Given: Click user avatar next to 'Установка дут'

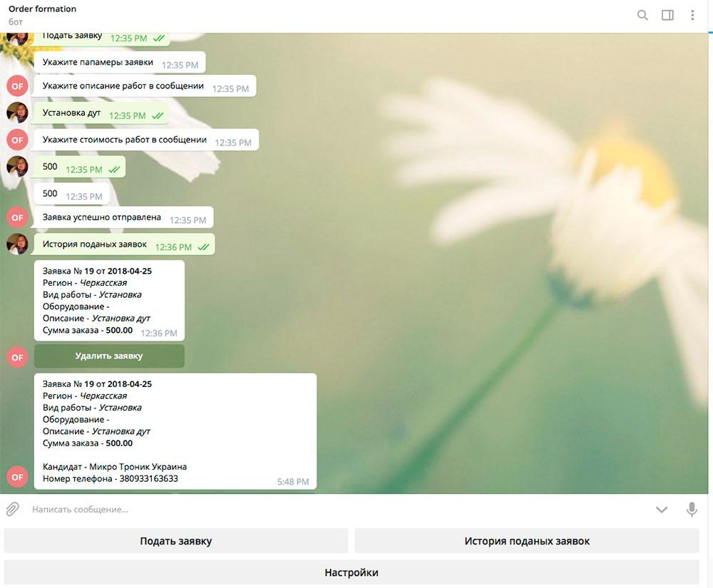Looking at the screenshot, I should point(17,113).
